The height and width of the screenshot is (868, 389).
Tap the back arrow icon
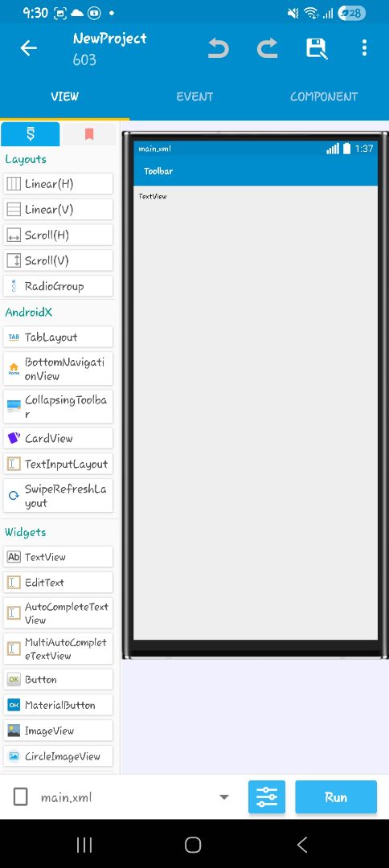pos(28,48)
